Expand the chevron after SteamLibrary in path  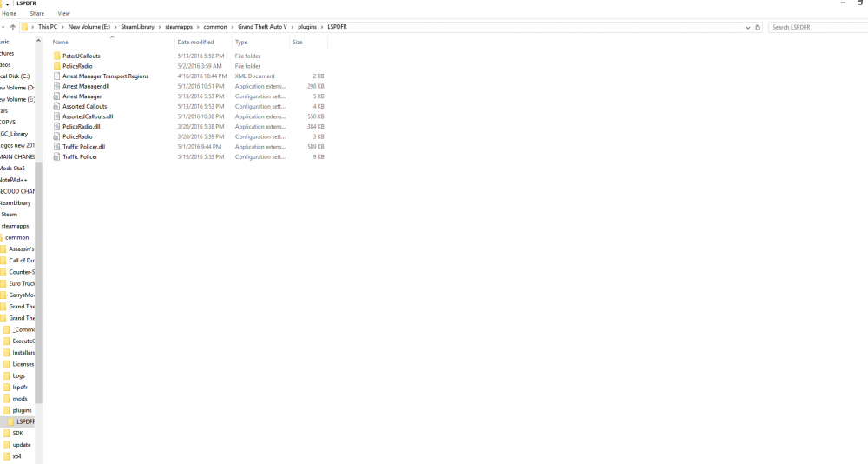tap(160, 27)
